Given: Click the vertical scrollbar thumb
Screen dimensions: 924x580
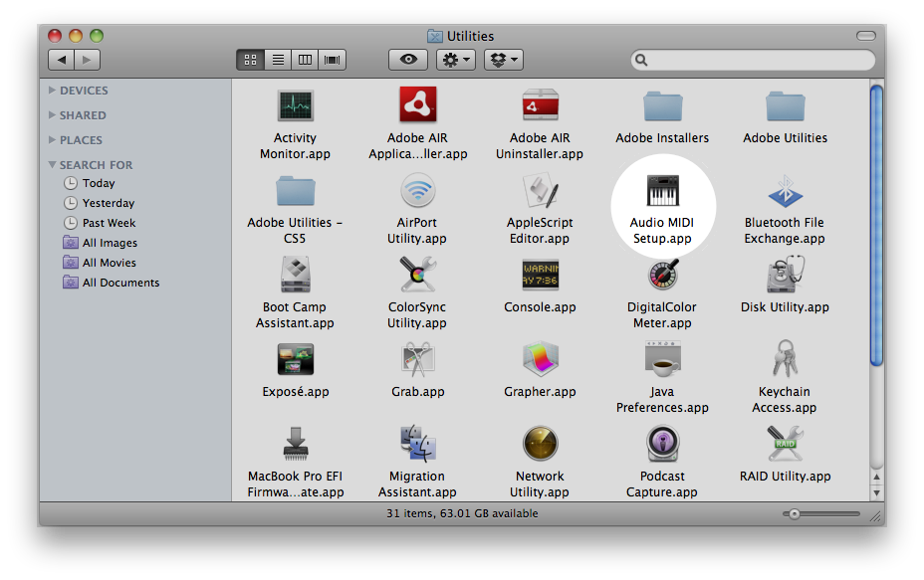Looking at the screenshot, I should pyautogui.click(x=877, y=225).
